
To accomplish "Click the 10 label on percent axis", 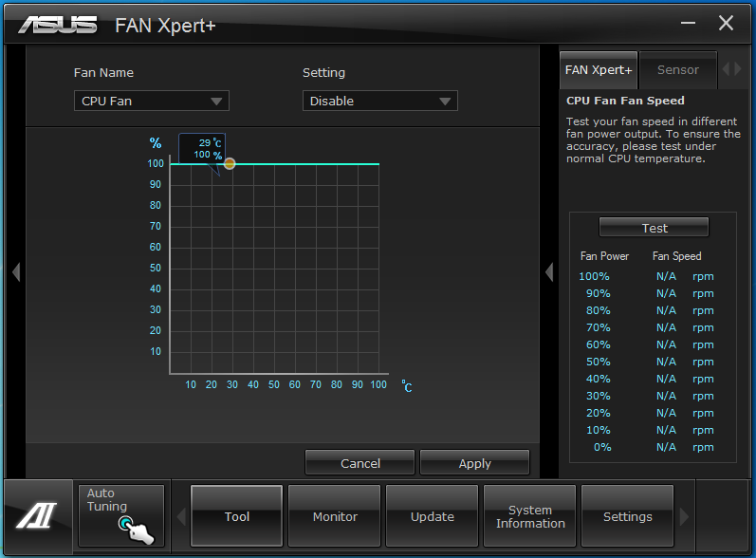I will tap(156, 351).
